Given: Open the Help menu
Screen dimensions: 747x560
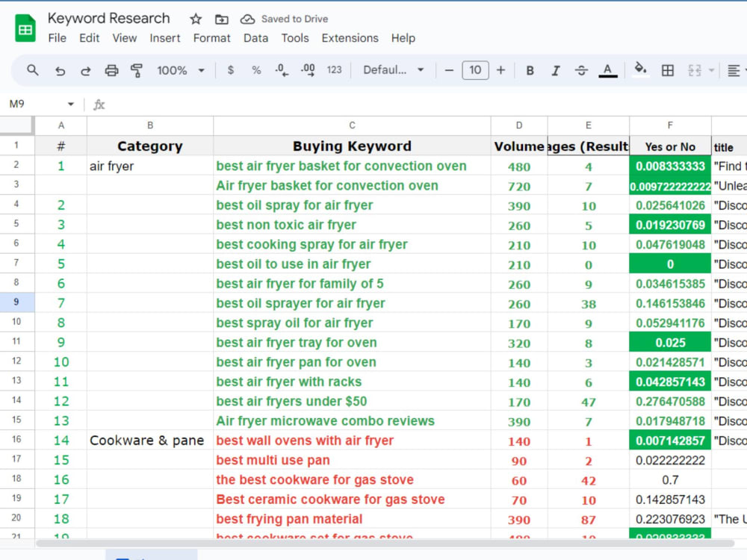Looking at the screenshot, I should point(403,38).
